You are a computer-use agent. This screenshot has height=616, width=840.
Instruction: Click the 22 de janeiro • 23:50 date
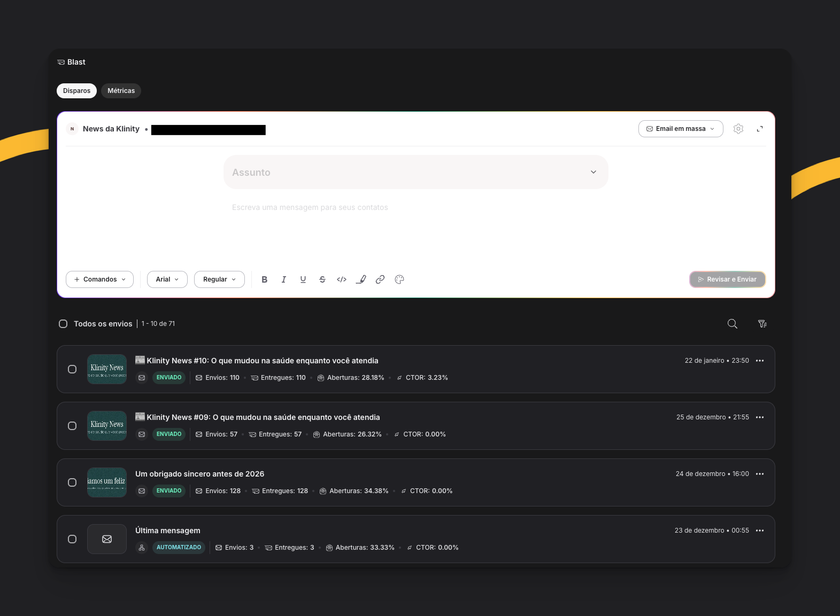716,361
